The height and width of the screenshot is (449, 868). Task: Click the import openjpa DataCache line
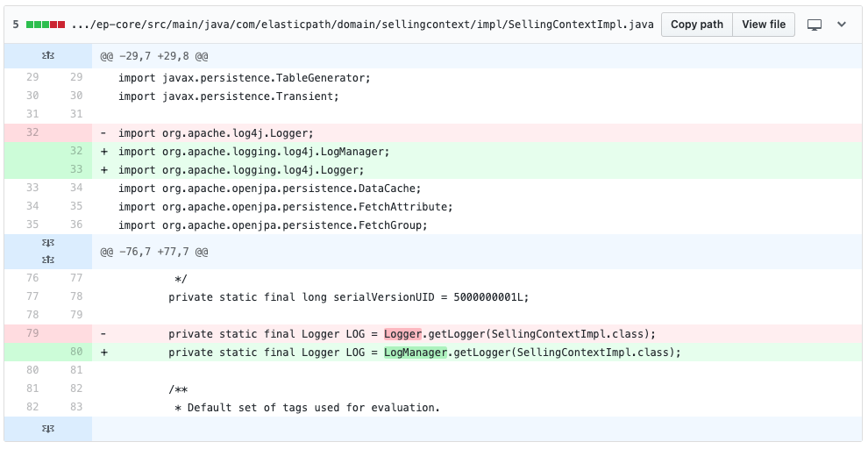(x=269, y=189)
